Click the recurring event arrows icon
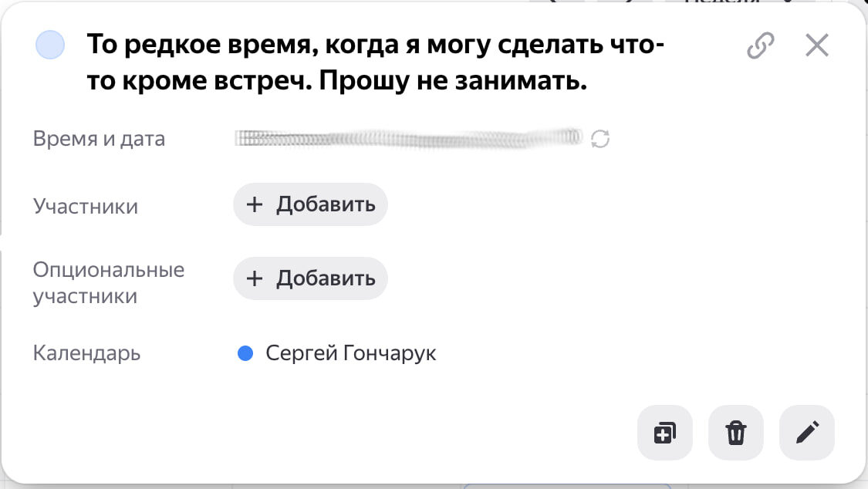 click(x=600, y=139)
